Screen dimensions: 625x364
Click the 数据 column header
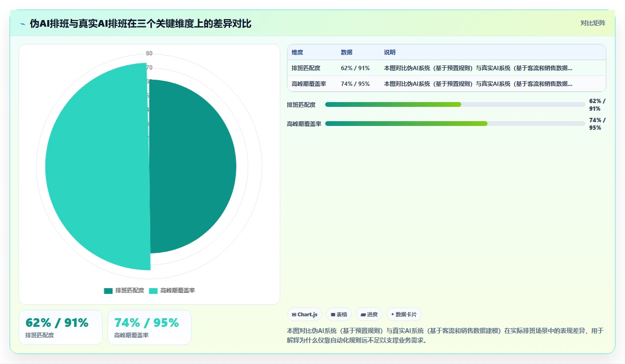click(347, 52)
